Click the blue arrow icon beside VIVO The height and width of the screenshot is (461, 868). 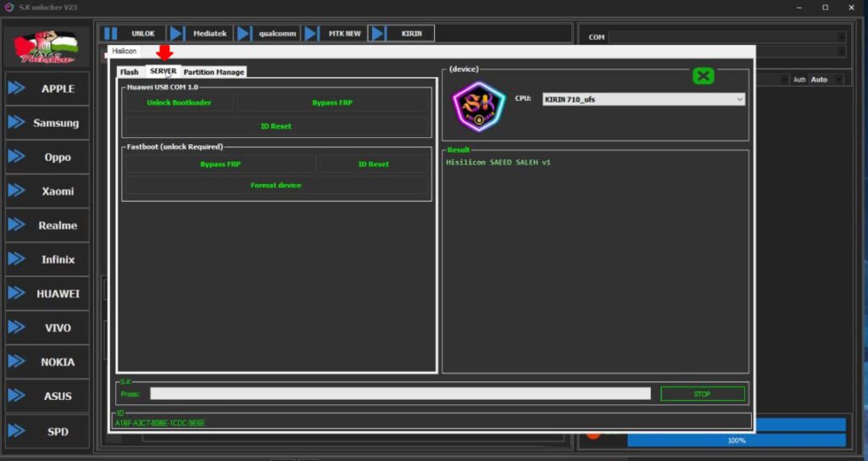point(17,327)
